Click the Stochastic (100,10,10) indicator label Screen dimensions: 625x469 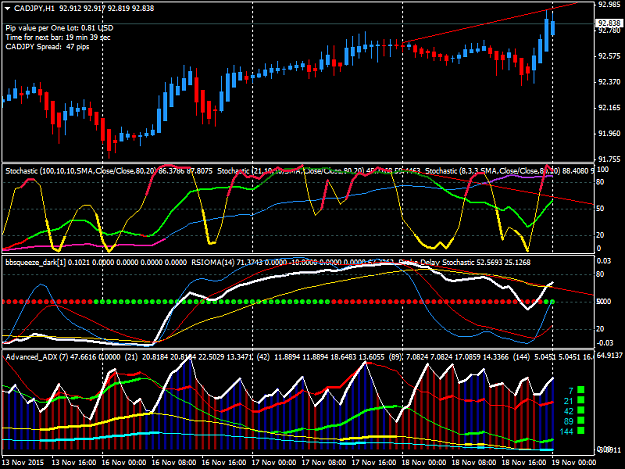click(x=109, y=171)
